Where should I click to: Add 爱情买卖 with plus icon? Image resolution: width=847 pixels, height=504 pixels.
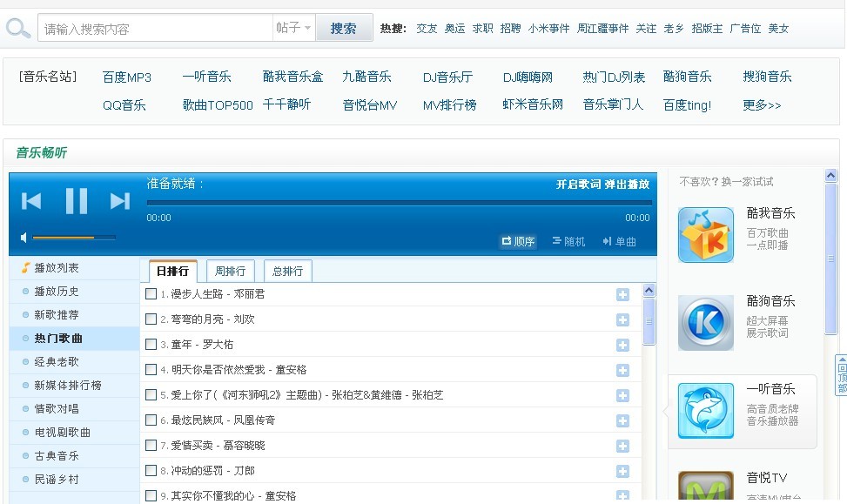[622, 446]
